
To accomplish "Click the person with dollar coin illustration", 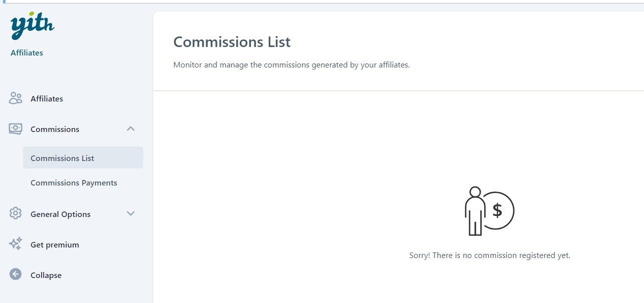I will pos(489,211).
